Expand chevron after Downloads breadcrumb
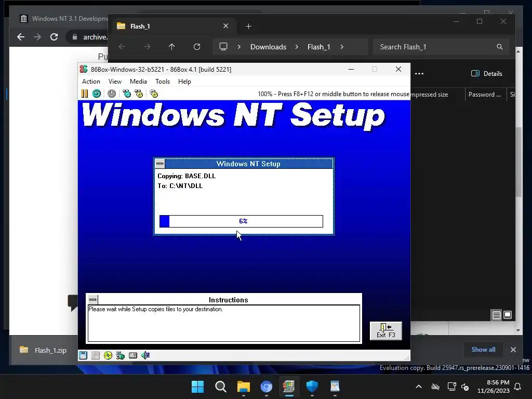Image resolution: width=532 pixels, height=399 pixels. click(297, 47)
